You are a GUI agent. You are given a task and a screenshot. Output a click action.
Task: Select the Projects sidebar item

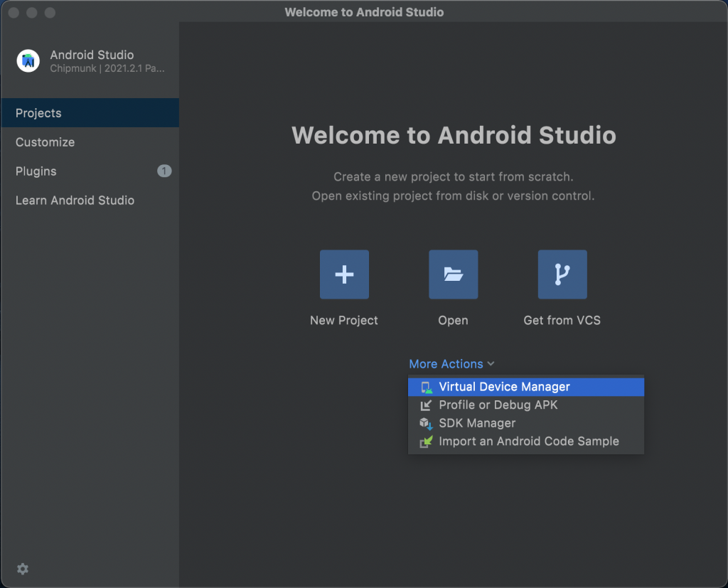(x=90, y=113)
